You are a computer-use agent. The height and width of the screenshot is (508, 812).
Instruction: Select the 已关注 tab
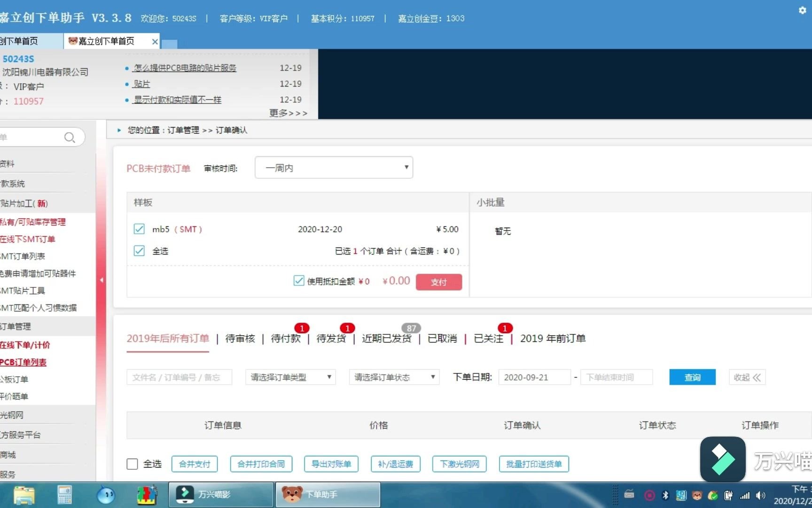point(488,338)
